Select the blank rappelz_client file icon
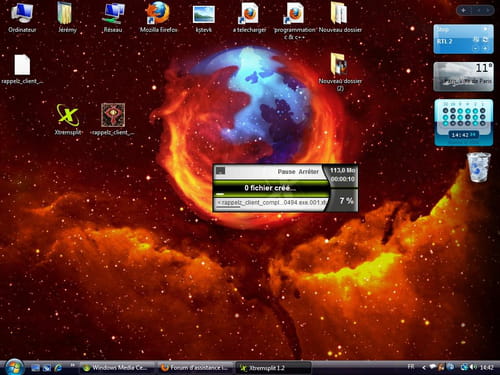 click(22, 69)
